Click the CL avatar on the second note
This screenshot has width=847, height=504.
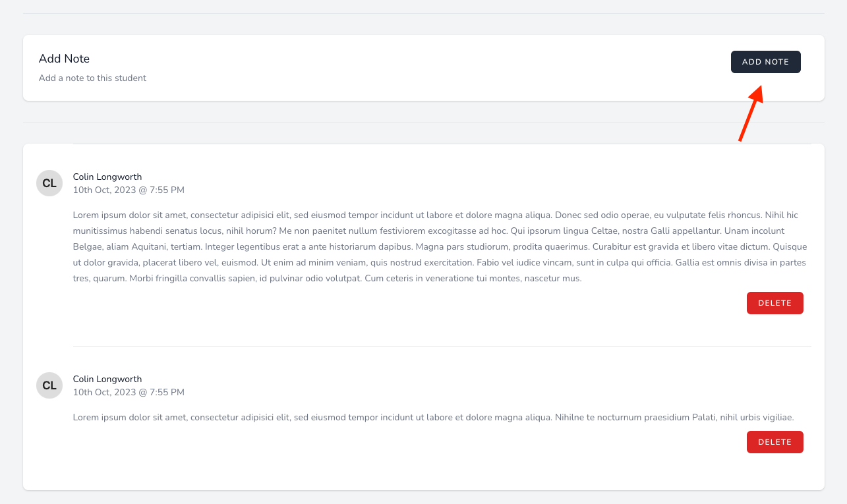[49, 385]
